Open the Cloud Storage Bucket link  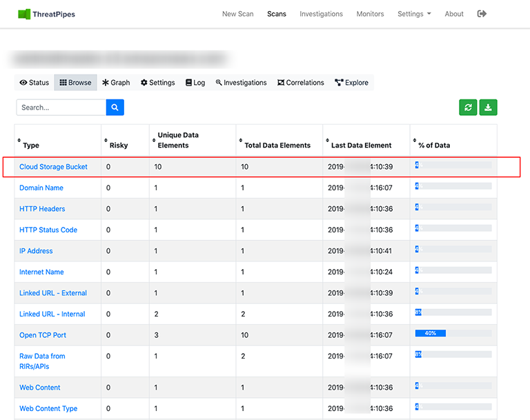point(53,167)
